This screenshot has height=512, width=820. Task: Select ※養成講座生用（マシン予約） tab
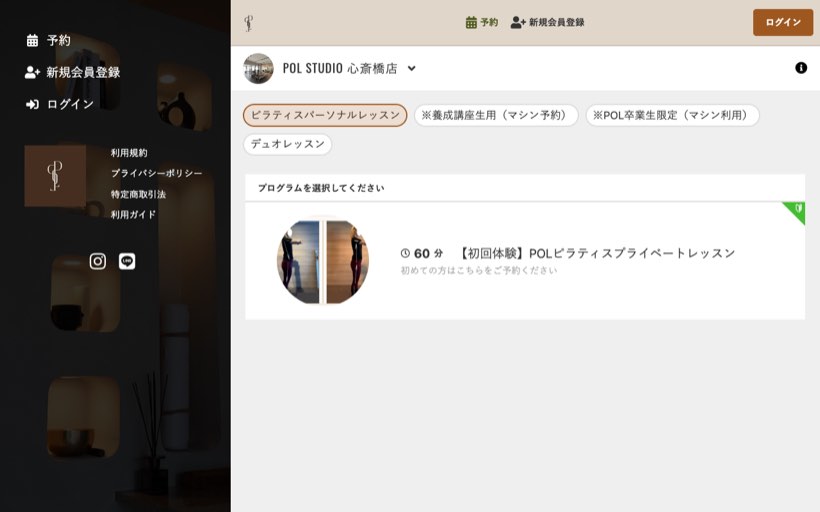click(x=496, y=115)
